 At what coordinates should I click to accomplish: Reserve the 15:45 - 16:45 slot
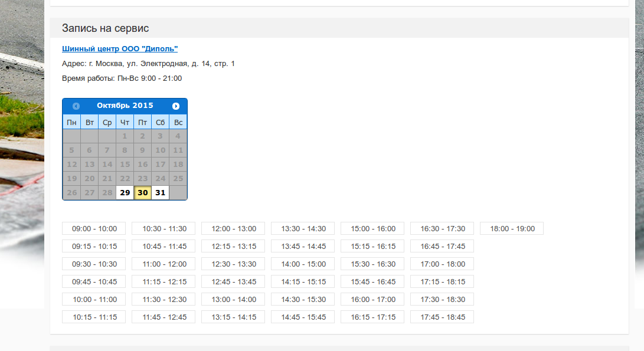pos(372,281)
